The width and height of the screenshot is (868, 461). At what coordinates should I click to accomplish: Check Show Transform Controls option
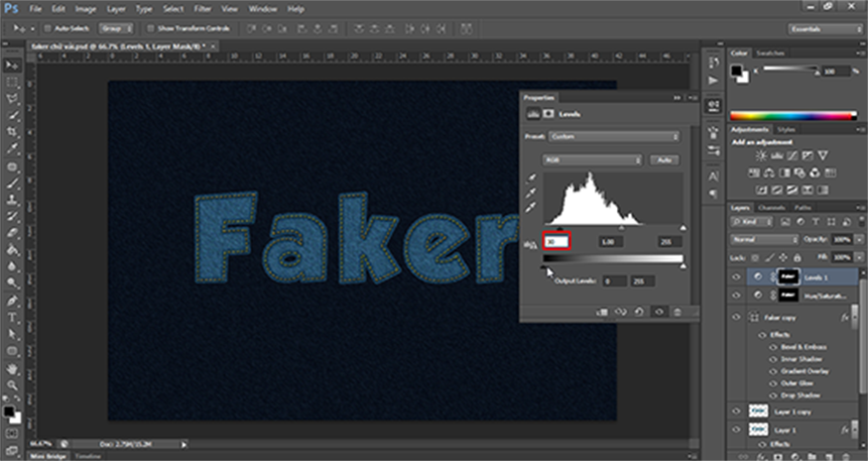tap(149, 28)
